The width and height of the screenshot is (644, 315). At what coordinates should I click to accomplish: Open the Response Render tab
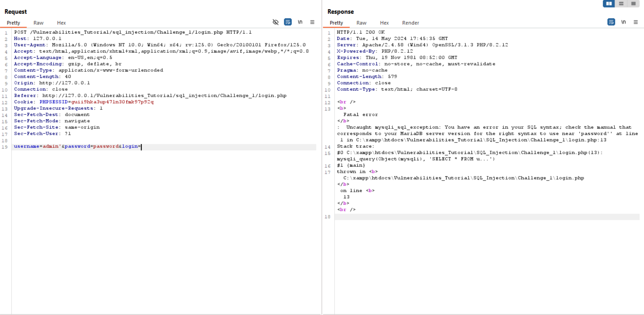(x=410, y=23)
